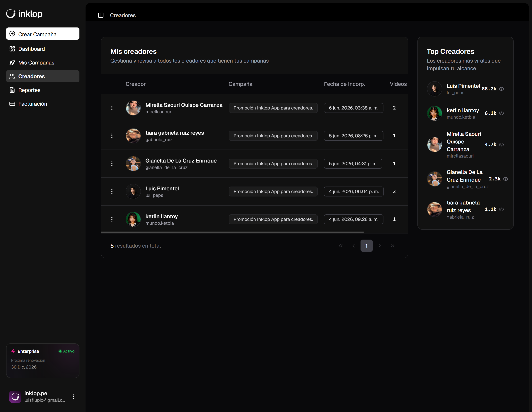Click '88.2k' views count
Screen dimensions: 532x412
489,89
